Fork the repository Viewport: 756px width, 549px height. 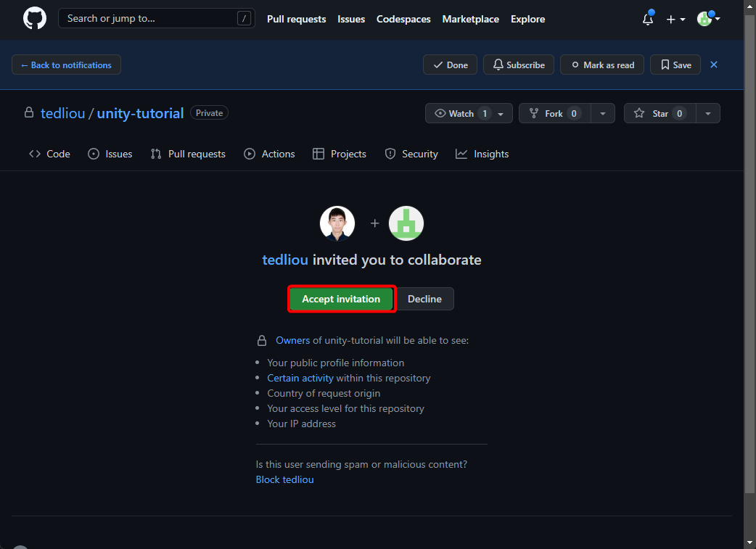coord(555,113)
